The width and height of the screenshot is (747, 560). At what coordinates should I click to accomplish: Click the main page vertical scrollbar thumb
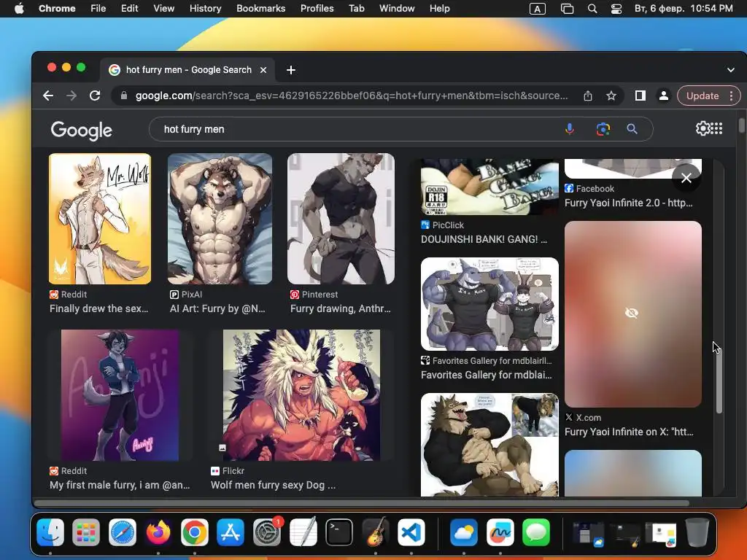point(742,125)
